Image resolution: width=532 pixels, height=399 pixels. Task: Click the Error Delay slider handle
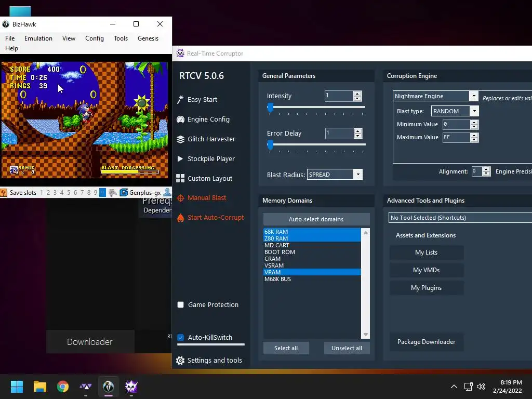(270, 145)
